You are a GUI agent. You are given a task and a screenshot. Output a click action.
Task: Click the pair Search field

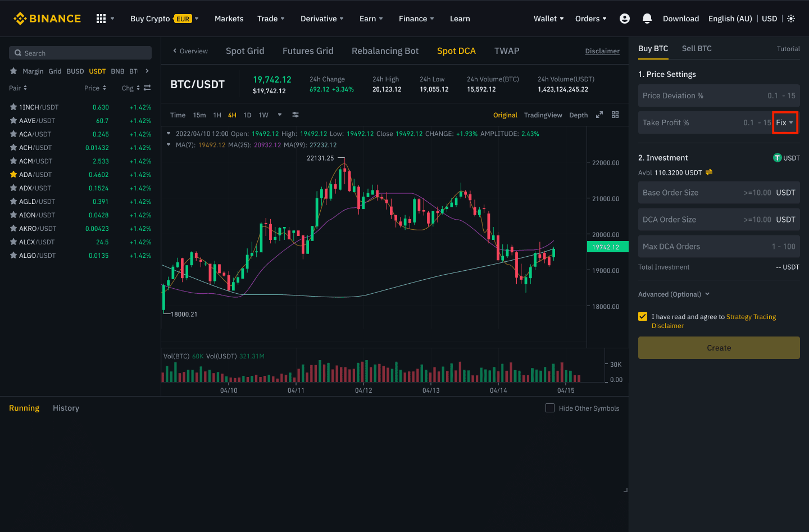point(80,53)
